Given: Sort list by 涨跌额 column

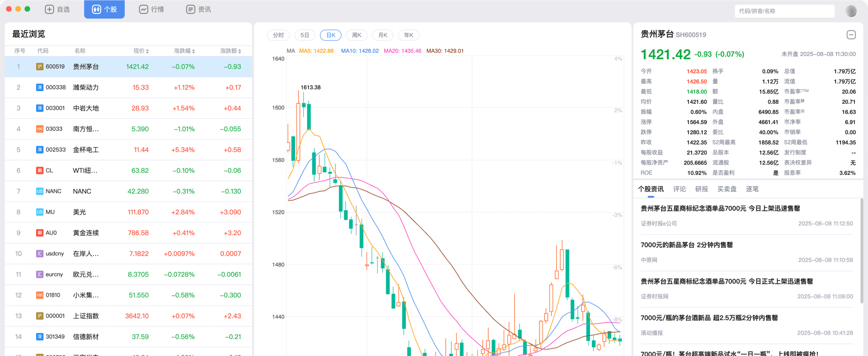Looking at the screenshot, I should point(230,51).
